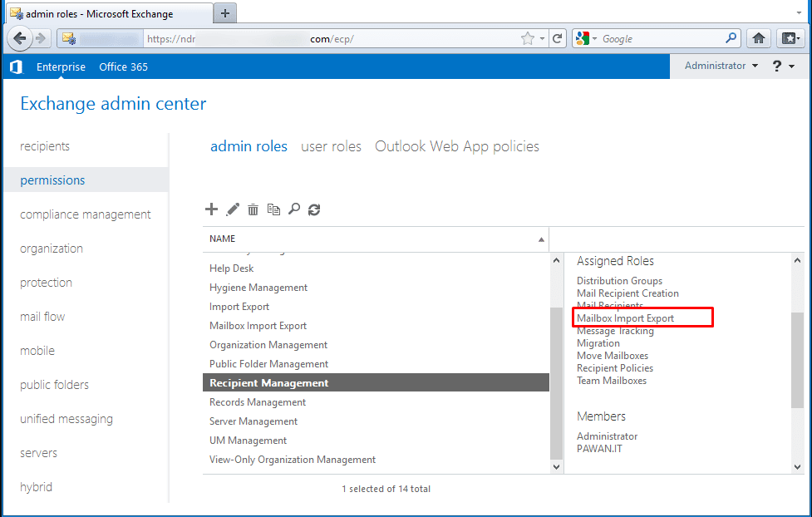The image size is (812, 517).
Task: Select the Records Management role group
Action: (376, 402)
